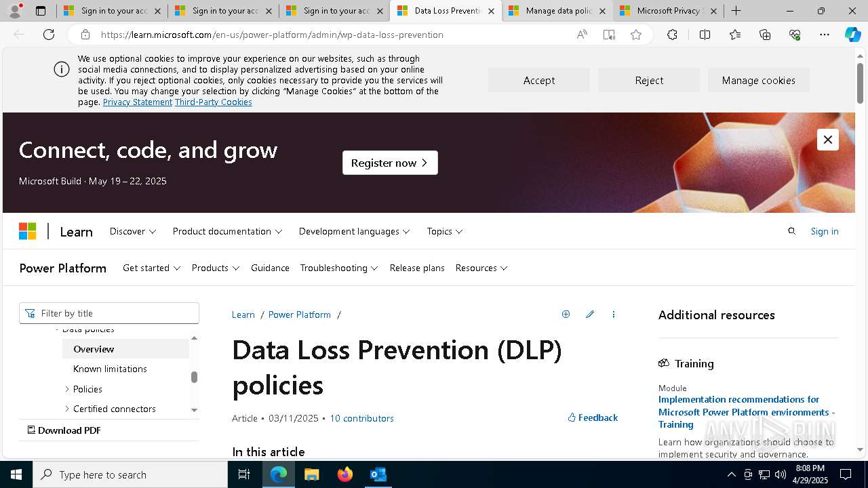Add this page to favorites with the star icon
This screenshot has height=488, width=868.
[x=636, y=35]
